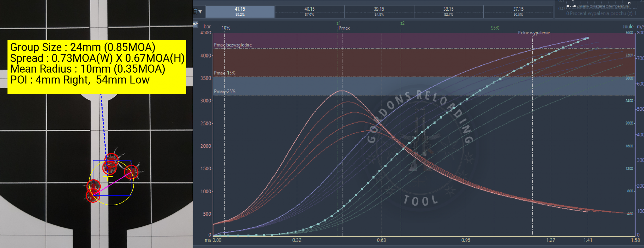Screen dimensions: 644x248
Task: Open the dropdown arrow beside the list icon
Action: (200, 12)
